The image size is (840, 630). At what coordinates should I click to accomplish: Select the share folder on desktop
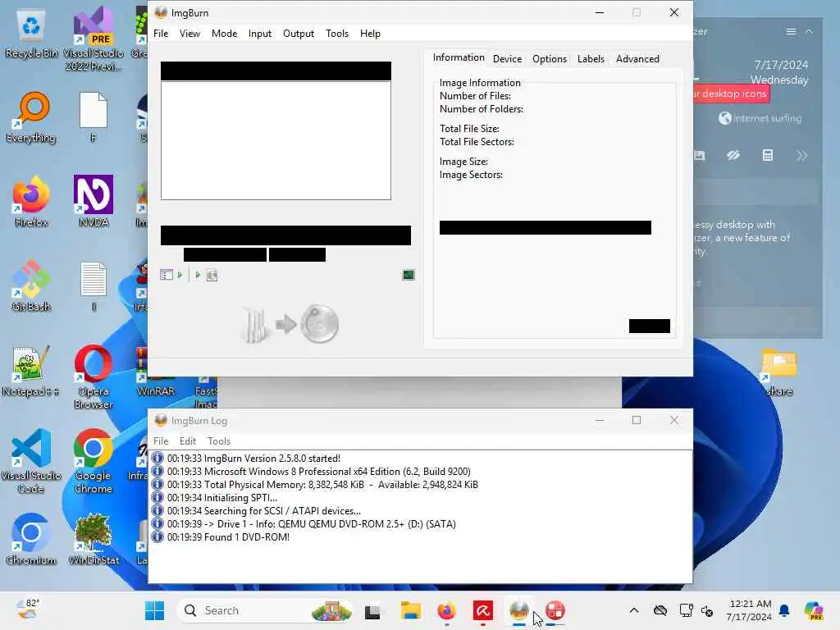(779, 371)
